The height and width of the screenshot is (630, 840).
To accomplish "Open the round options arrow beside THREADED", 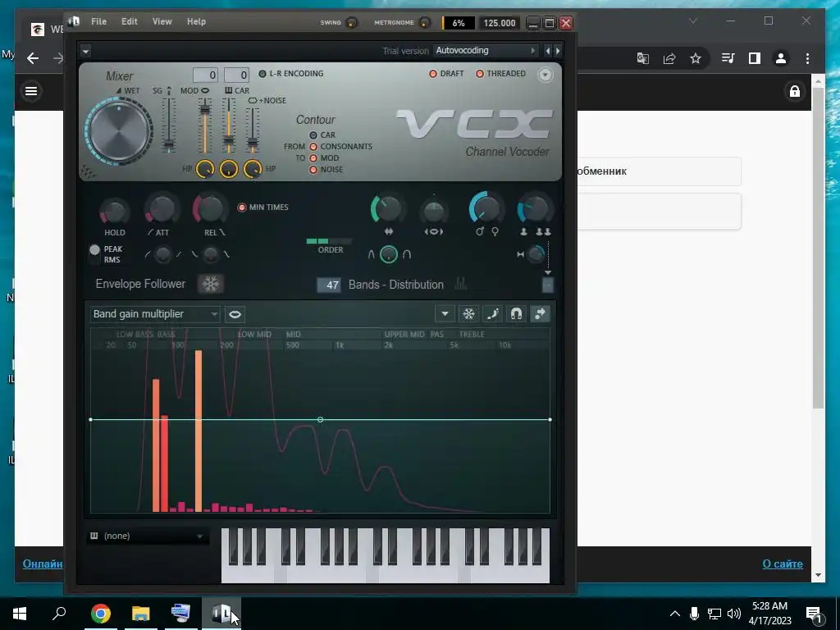I will pos(545,75).
